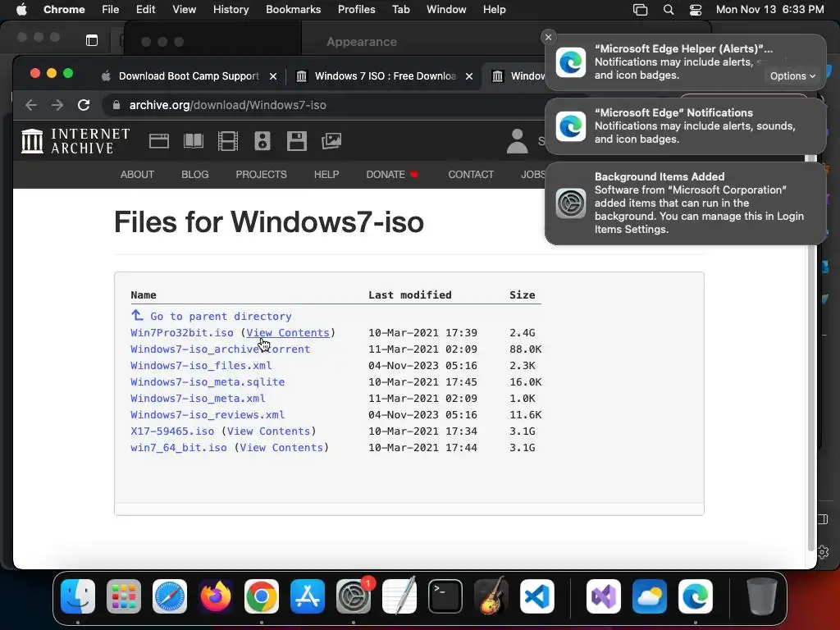Viewport: 840px width, 630px height.
Task: Launch Safari from the Dock
Action: [x=170, y=596]
